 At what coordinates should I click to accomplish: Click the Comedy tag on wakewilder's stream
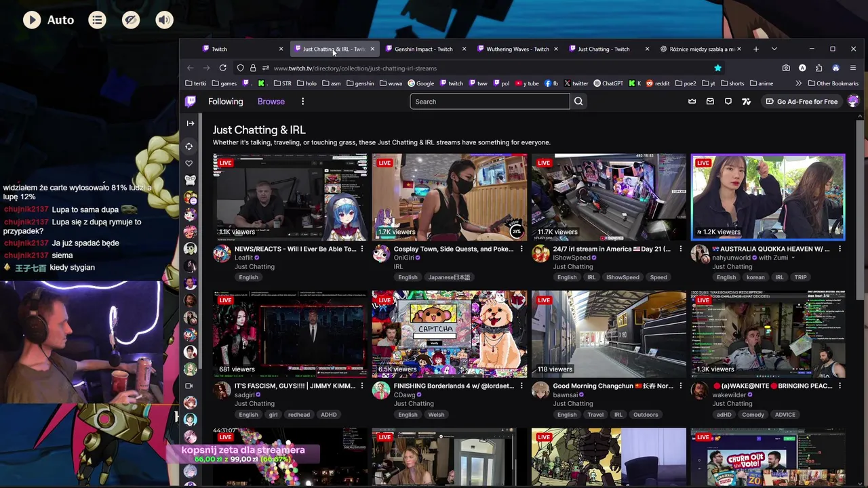[x=753, y=415]
